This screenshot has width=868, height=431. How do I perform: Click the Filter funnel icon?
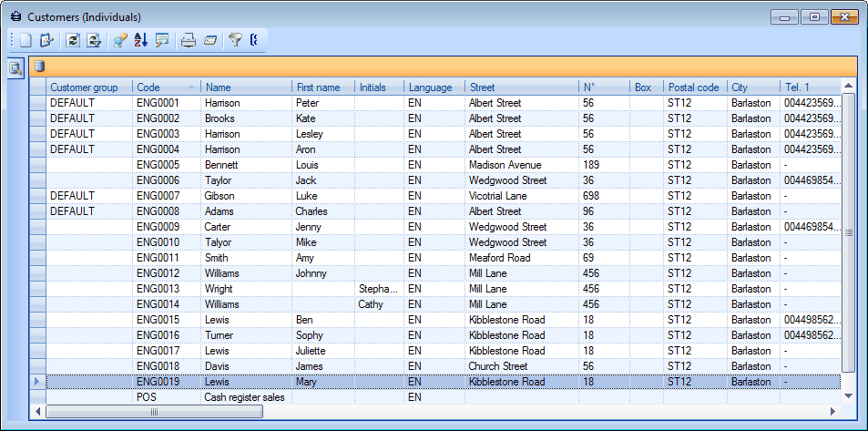[x=235, y=40]
